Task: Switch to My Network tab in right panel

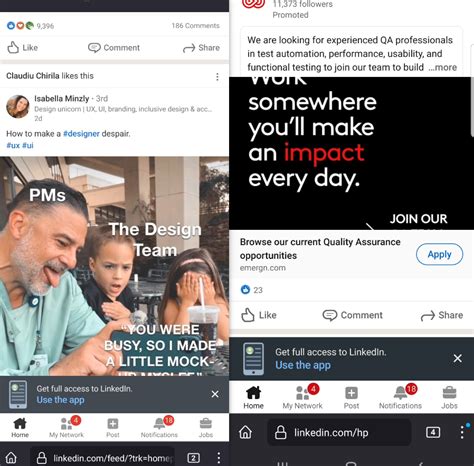Action: [x=302, y=397]
